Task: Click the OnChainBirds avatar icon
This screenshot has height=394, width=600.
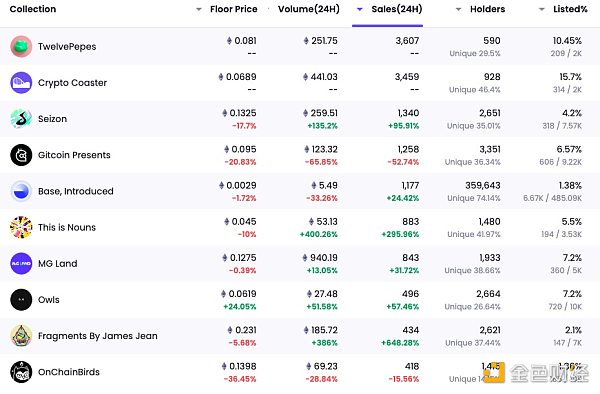Action: 21,372
